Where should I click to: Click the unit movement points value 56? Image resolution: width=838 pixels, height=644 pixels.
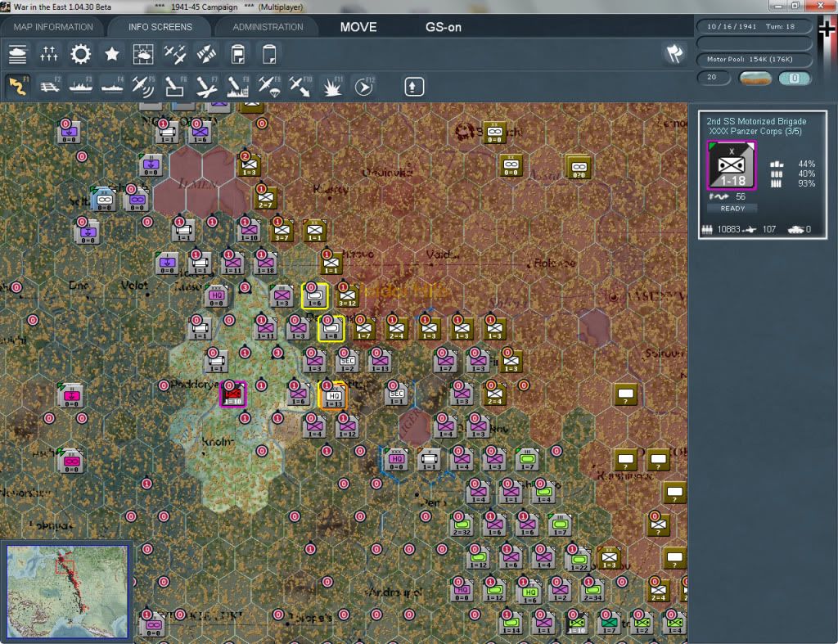point(740,196)
